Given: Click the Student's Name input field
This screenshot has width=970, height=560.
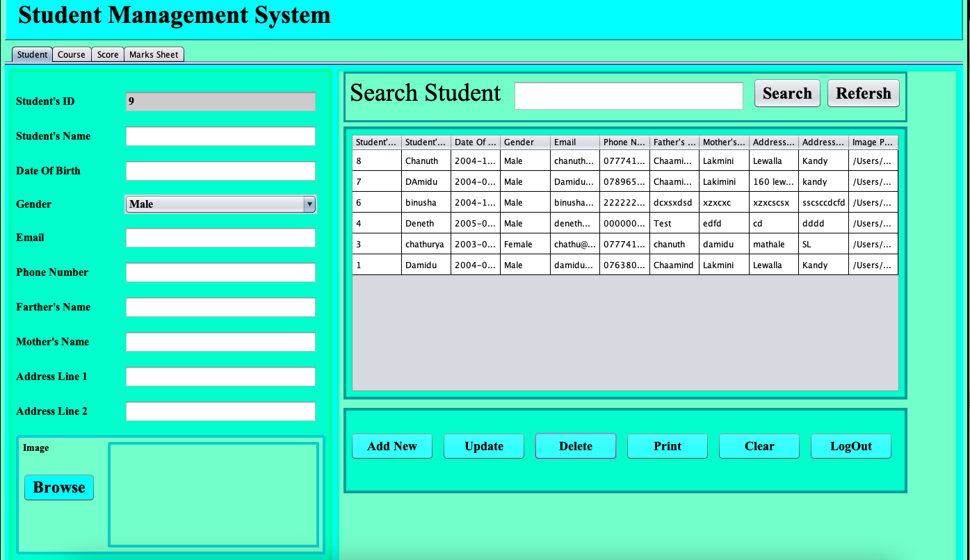Looking at the screenshot, I should (x=220, y=136).
